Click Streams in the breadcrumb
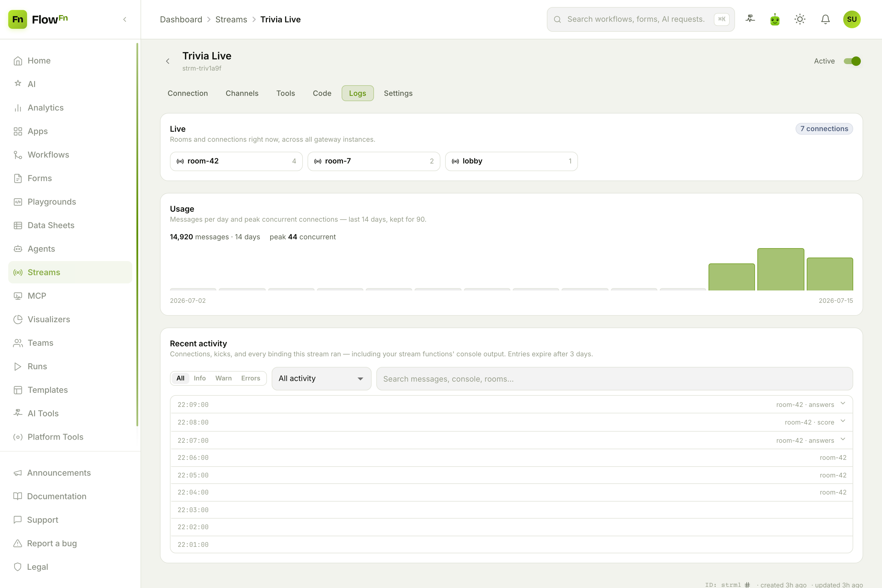The height and width of the screenshot is (588, 882). coord(231,19)
